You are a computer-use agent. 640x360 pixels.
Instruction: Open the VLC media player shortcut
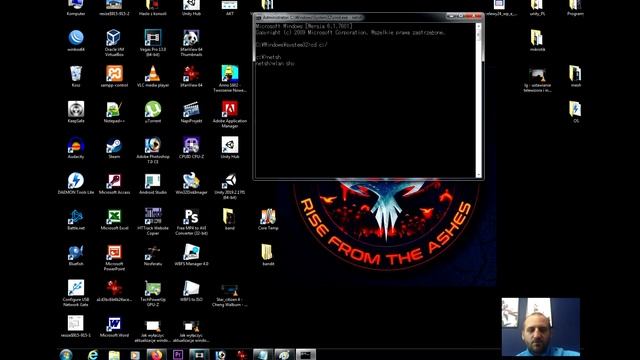point(153,76)
